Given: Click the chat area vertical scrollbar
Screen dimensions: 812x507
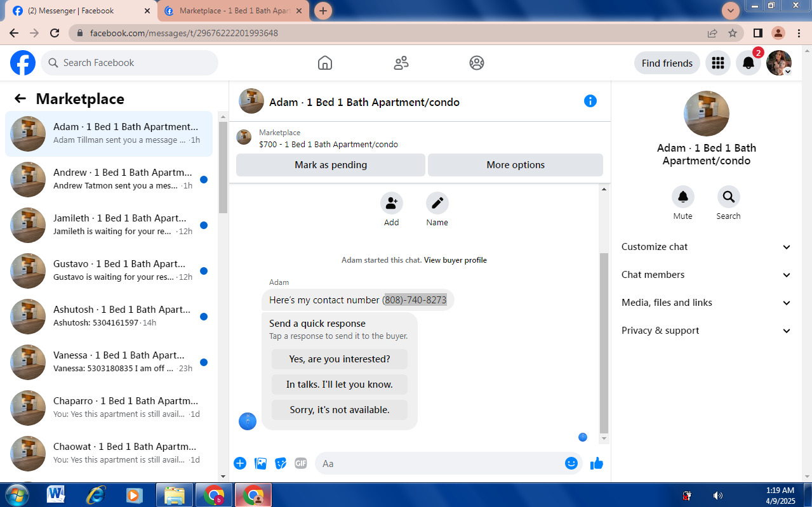Looking at the screenshot, I should click(x=604, y=343).
